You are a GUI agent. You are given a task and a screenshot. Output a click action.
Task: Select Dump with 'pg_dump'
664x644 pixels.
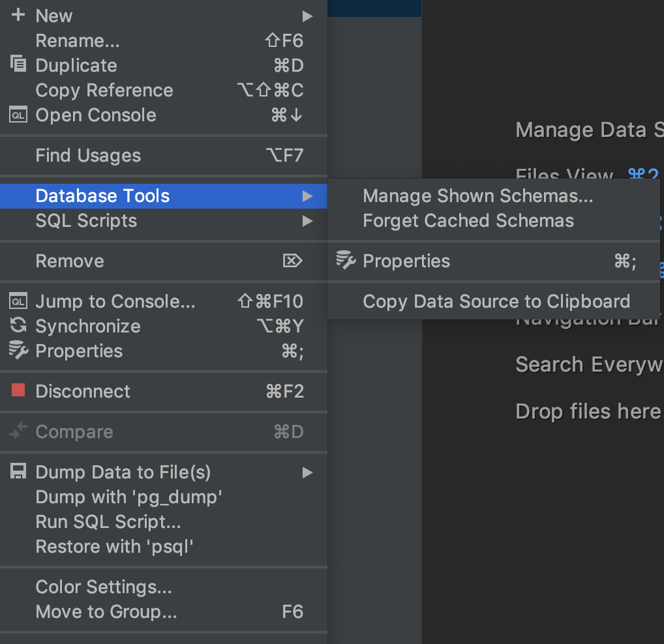[128, 497]
